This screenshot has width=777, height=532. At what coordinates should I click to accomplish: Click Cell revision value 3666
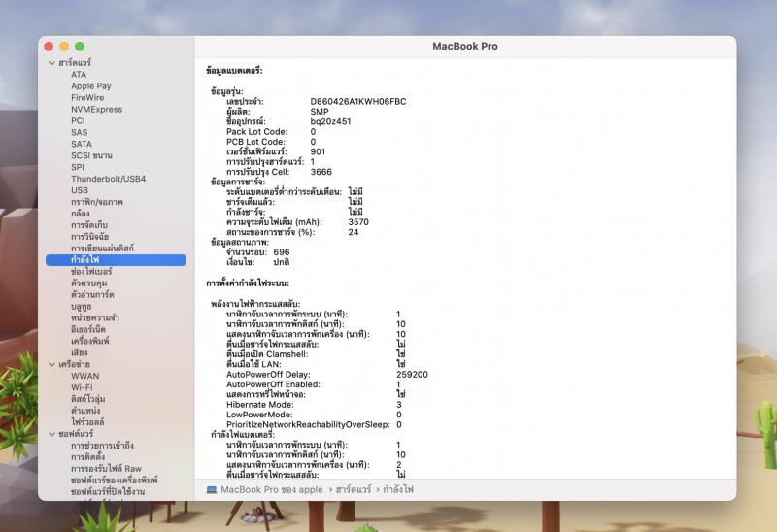coord(321,172)
